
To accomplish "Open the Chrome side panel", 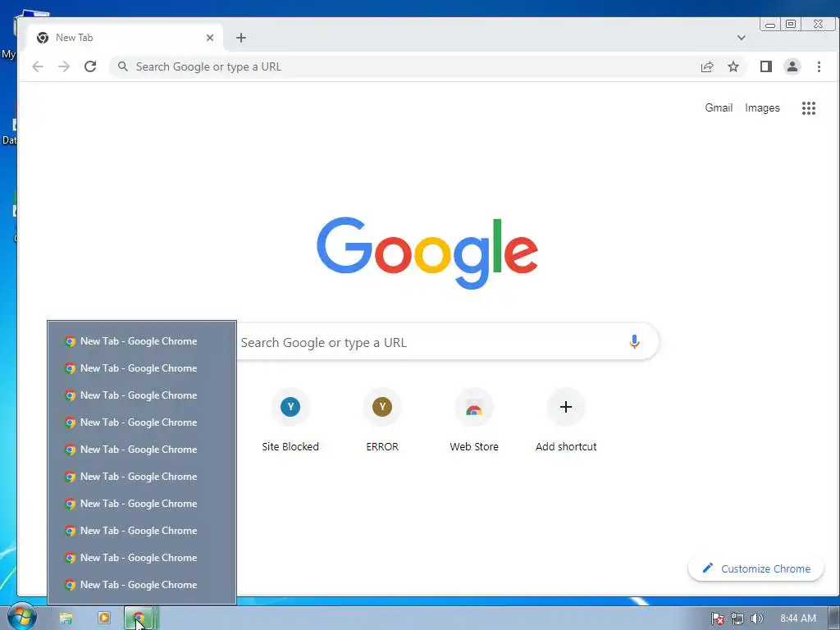I will click(766, 66).
